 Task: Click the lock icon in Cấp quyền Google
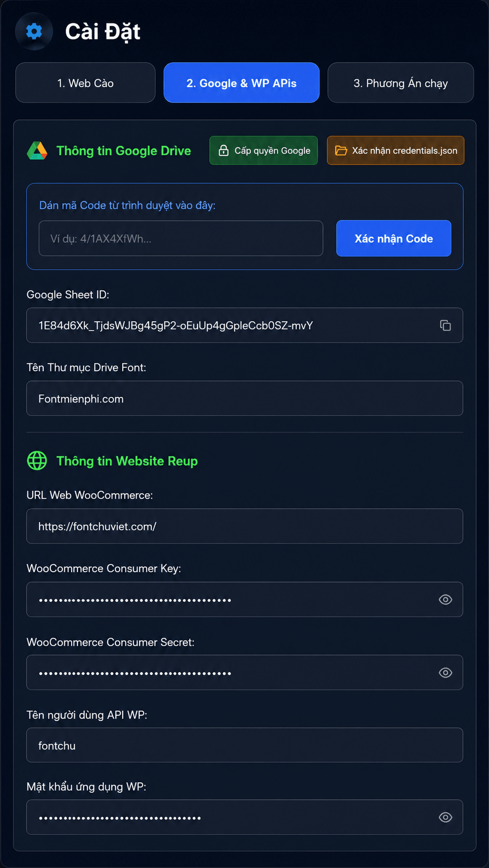pyautogui.click(x=223, y=151)
